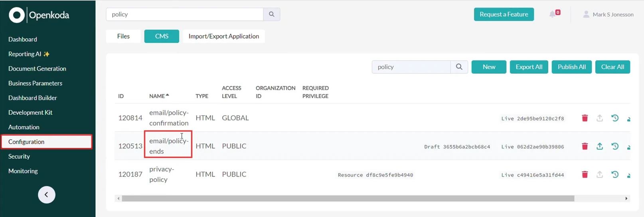Click the Openkoda logo
Viewport: 644px width, 217px height.
click(39, 15)
